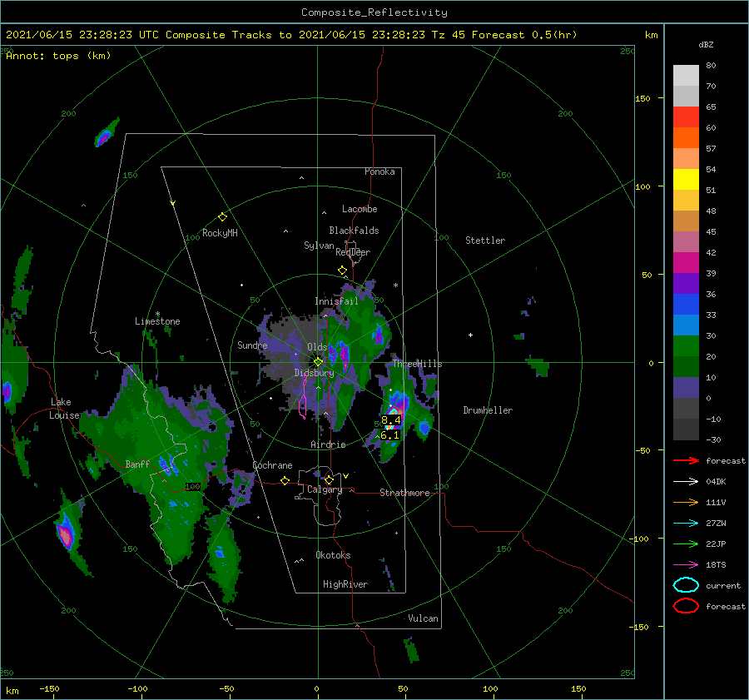749x700 pixels.
Task: Click the Lacombe city label
Action: click(x=360, y=209)
